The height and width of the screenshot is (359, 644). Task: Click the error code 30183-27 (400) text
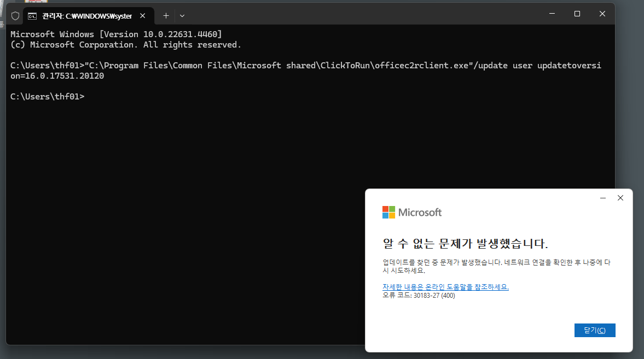pyautogui.click(x=419, y=296)
